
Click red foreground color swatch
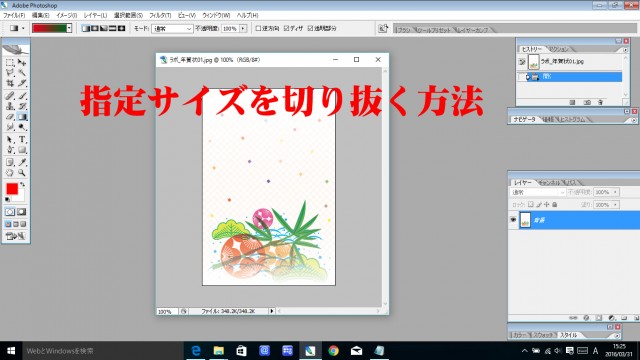coord(11,188)
